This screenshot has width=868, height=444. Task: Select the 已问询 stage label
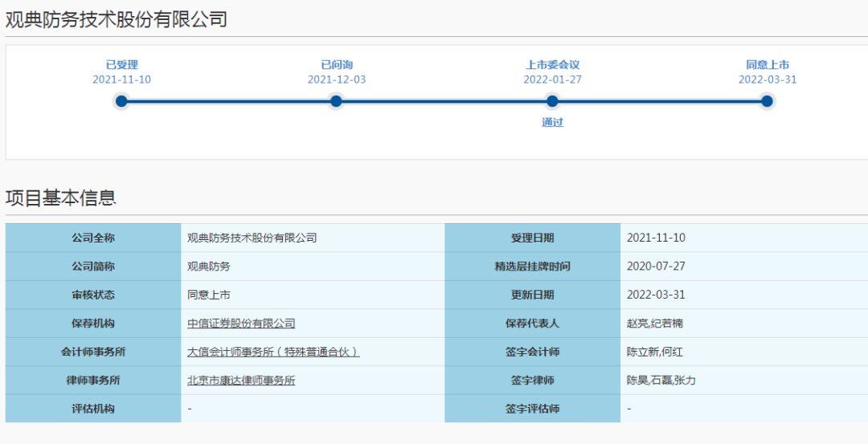[x=336, y=65]
